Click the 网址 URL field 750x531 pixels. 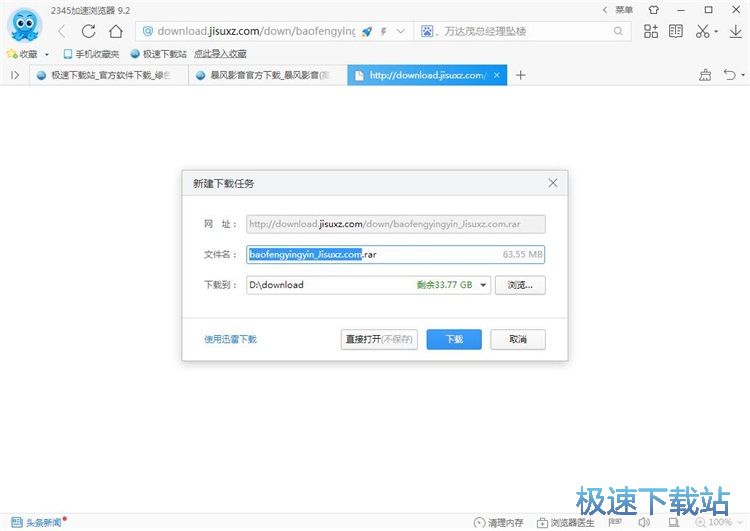coord(396,224)
